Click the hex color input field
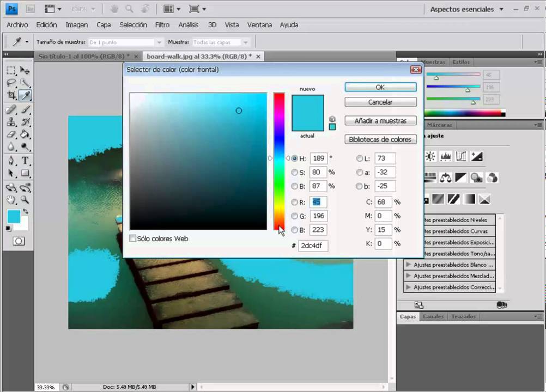The image size is (546, 392). coord(313,246)
